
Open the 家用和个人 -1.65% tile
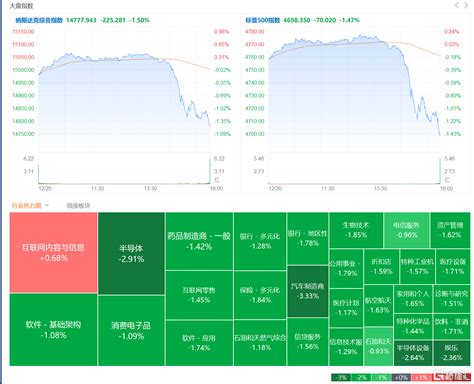[x=413, y=299]
